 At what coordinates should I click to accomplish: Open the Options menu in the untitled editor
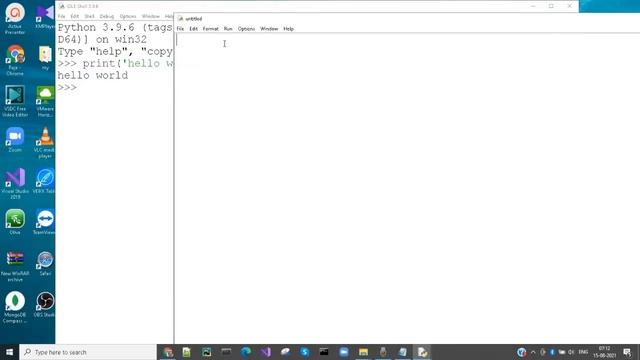coord(246,29)
